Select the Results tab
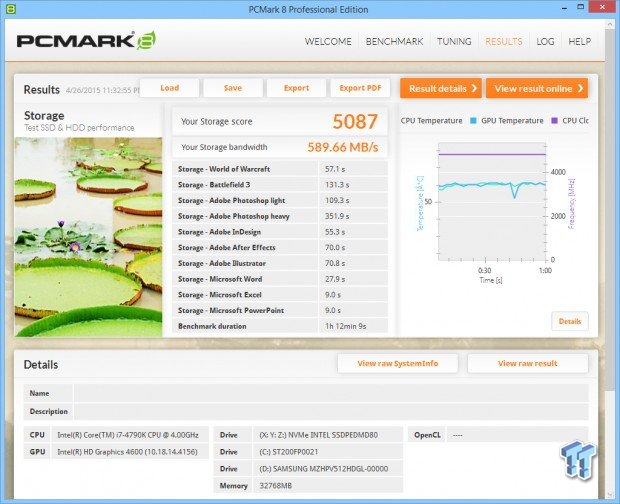Image resolution: width=620 pixels, height=504 pixels. click(x=504, y=42)
